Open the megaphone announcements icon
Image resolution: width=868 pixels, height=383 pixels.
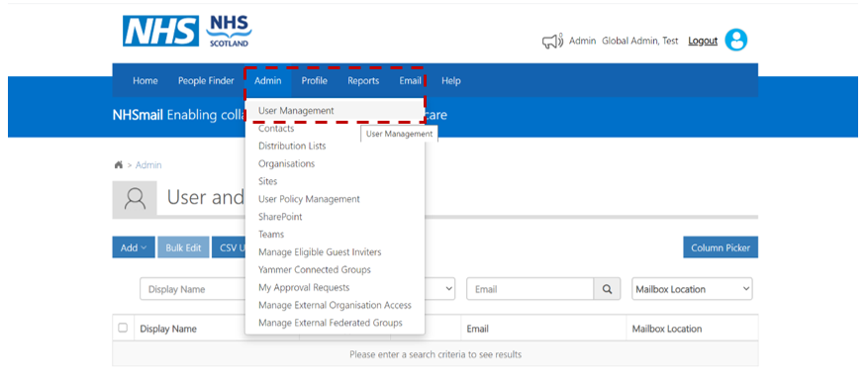coord(552,41)
